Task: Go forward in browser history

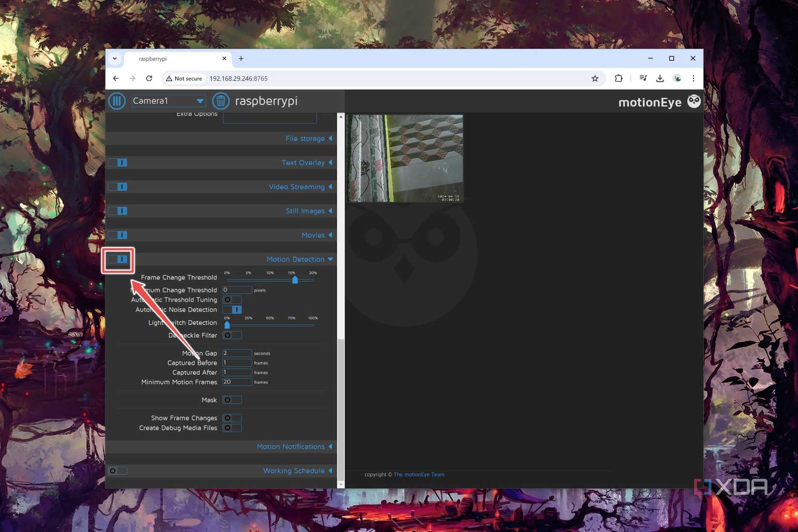Action: click(132, 78)
